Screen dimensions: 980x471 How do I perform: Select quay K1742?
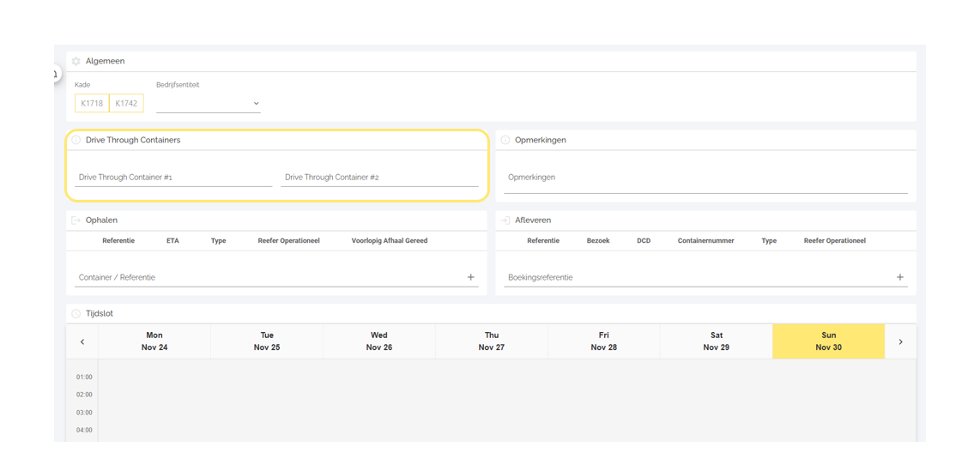coord(126,104)
